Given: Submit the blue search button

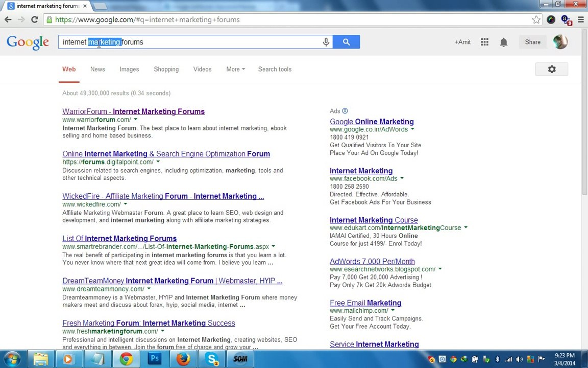Looking at the screenshot, I should tap(346, 42).
